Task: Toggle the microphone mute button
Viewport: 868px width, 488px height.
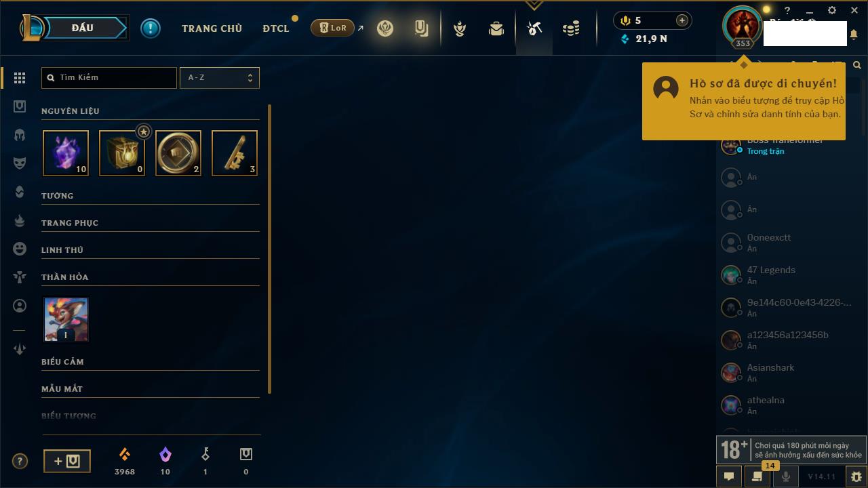Action: (x=786, y=476)
